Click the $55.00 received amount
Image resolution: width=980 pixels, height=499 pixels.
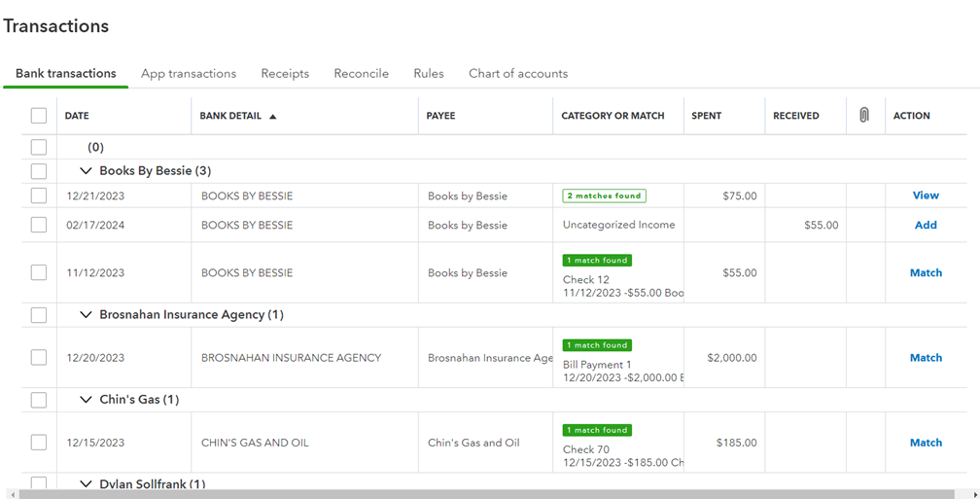click(x=822, y=225)
